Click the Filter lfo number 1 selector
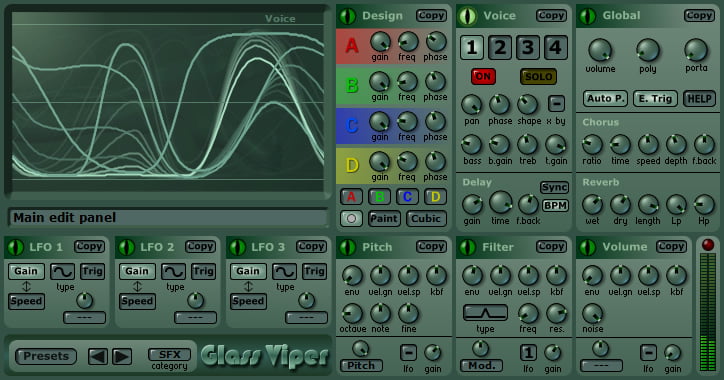 [x=528, y=353]
